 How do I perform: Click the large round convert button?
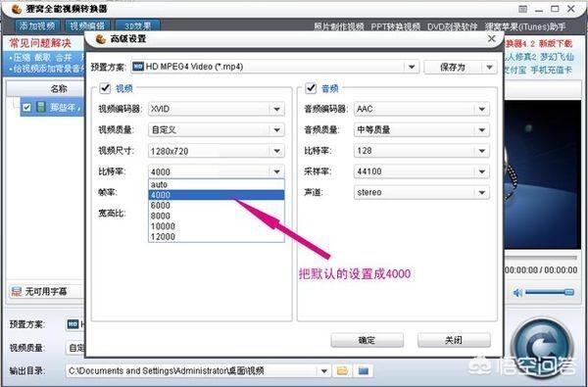tap(543, 347)
